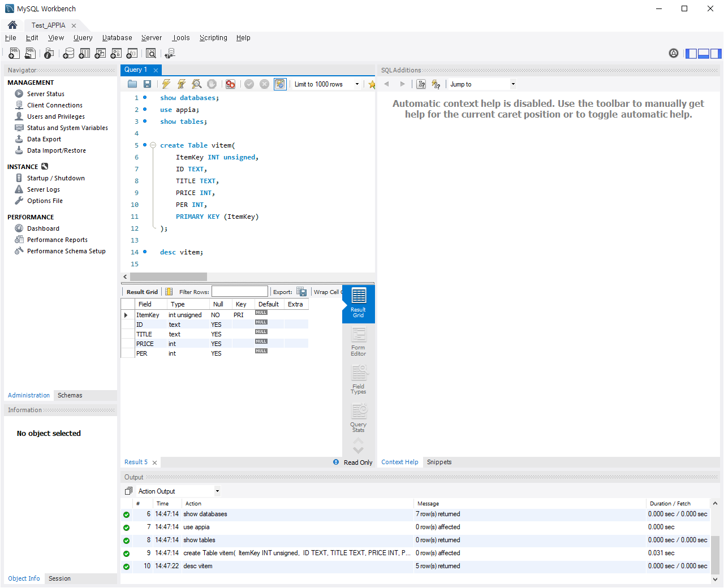The width and height of the screenshot is (724, 588).
Task: Open the Scripting menu
Action: (x=213, y=38)
